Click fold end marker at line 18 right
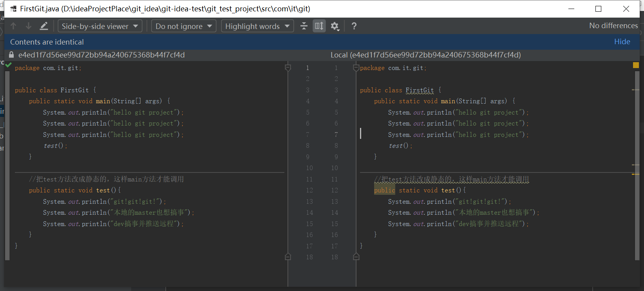This screenshot has height=291, width=644. click(356, 257)
